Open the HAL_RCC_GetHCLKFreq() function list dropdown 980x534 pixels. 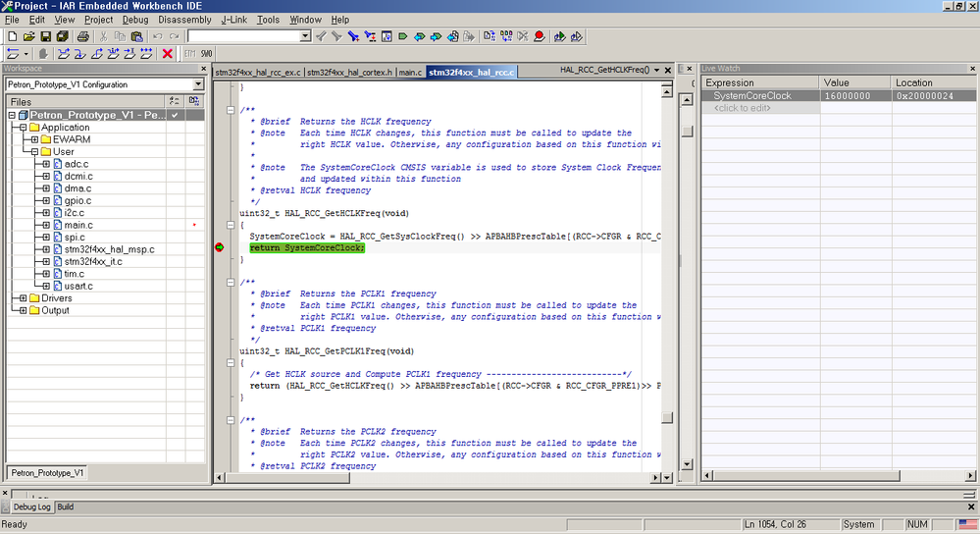click(657, 70)
